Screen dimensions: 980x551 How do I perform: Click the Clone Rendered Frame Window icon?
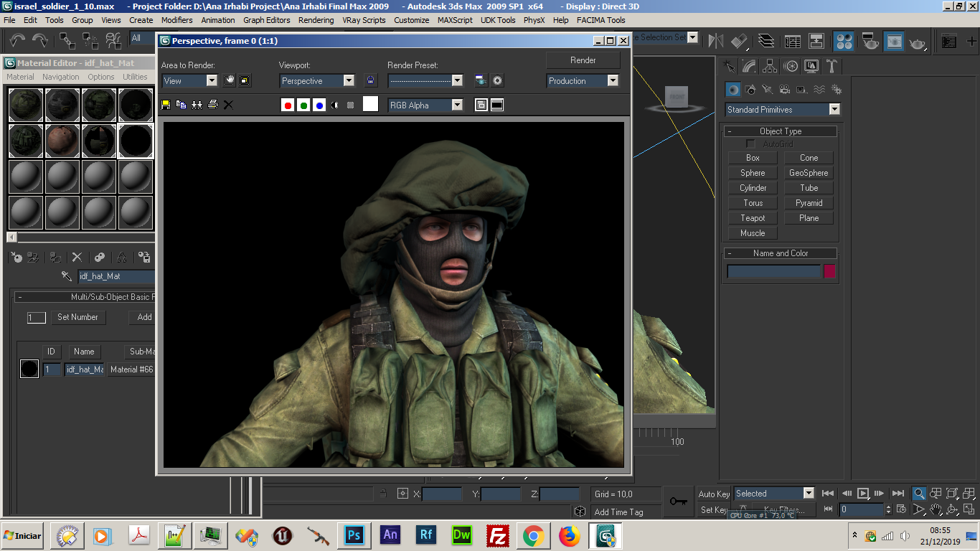197,105
